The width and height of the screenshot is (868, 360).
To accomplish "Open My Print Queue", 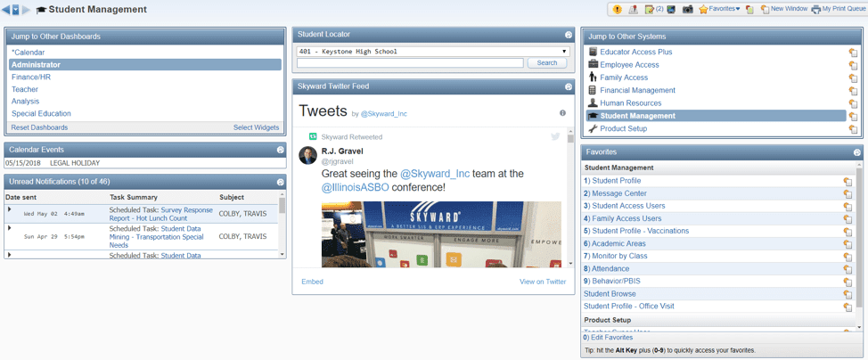I will point(839,9).
